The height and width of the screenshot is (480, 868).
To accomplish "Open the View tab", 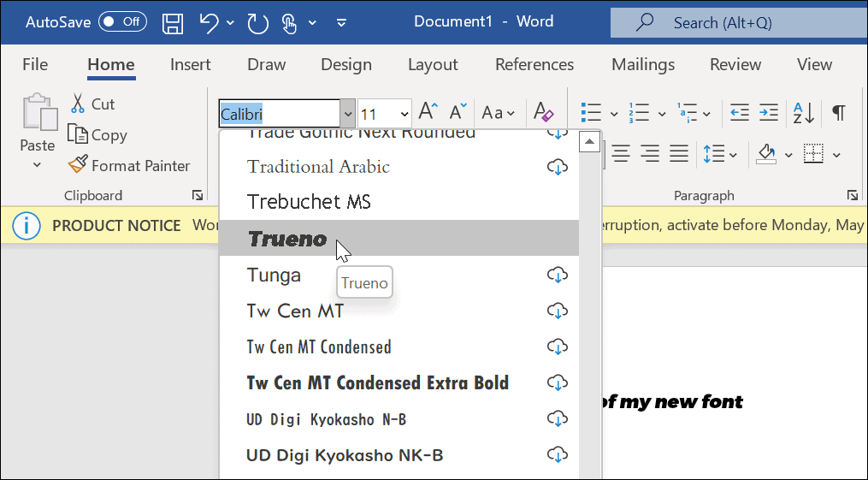I will click(814, 65).
